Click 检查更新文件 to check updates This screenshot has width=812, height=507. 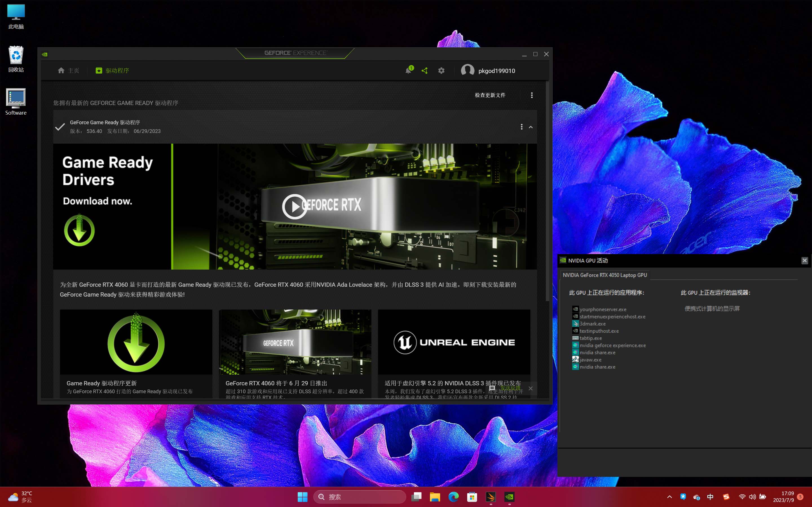pyautogui.click(x=490, y=95)
